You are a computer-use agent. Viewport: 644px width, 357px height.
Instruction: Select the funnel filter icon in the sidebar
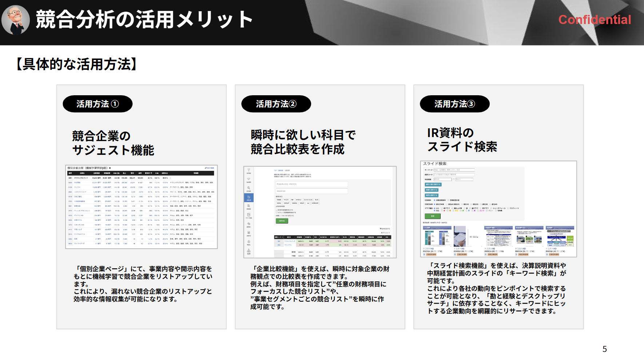click(249, 170)
